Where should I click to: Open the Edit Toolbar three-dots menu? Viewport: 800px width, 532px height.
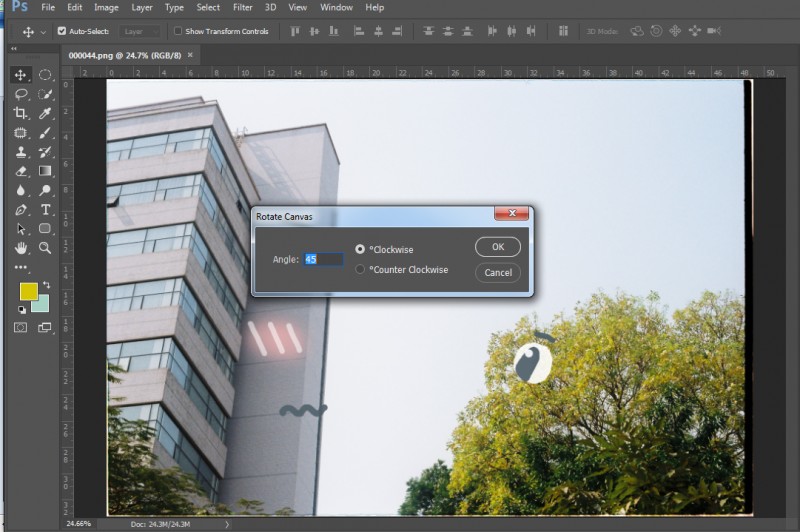(20, 267)
